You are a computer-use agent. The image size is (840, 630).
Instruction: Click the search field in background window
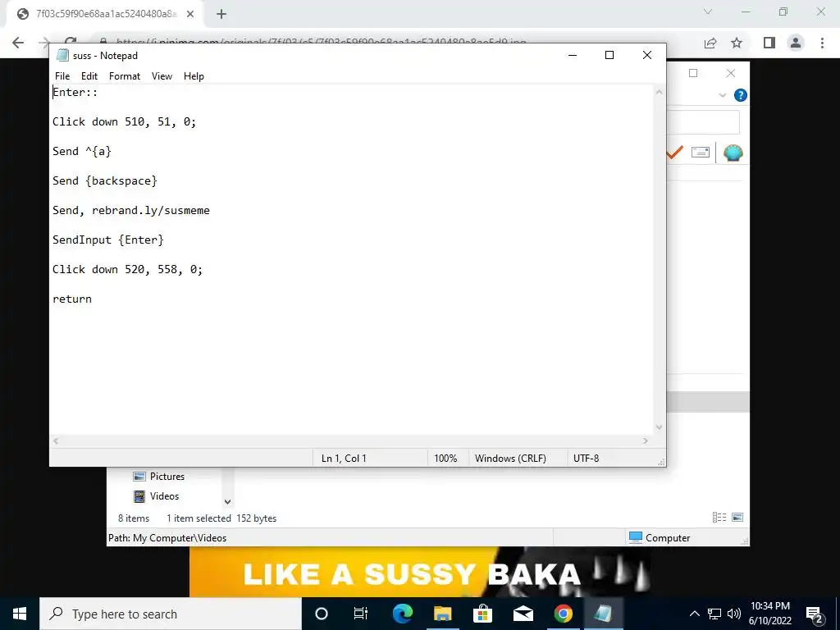coord(703,123)
